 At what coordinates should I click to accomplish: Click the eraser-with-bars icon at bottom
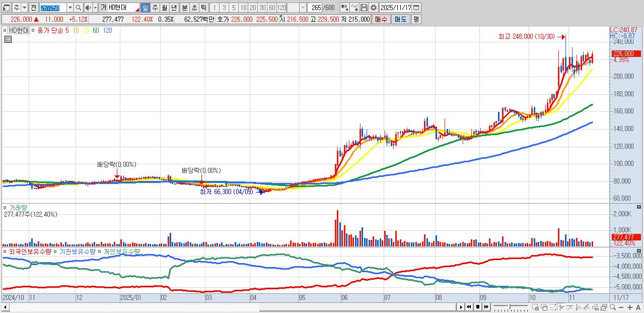596,307
